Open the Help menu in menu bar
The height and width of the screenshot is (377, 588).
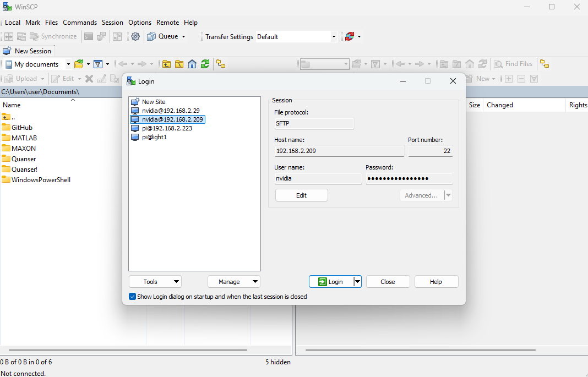coord(190,23)
